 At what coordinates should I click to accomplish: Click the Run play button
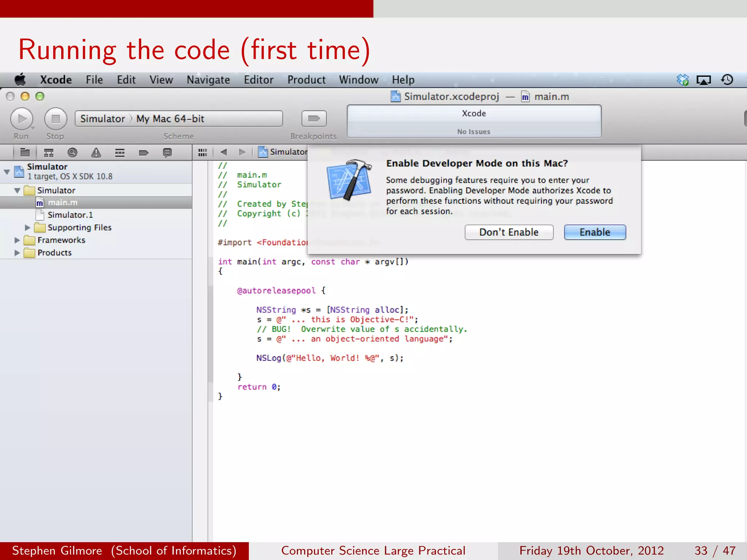22,119
